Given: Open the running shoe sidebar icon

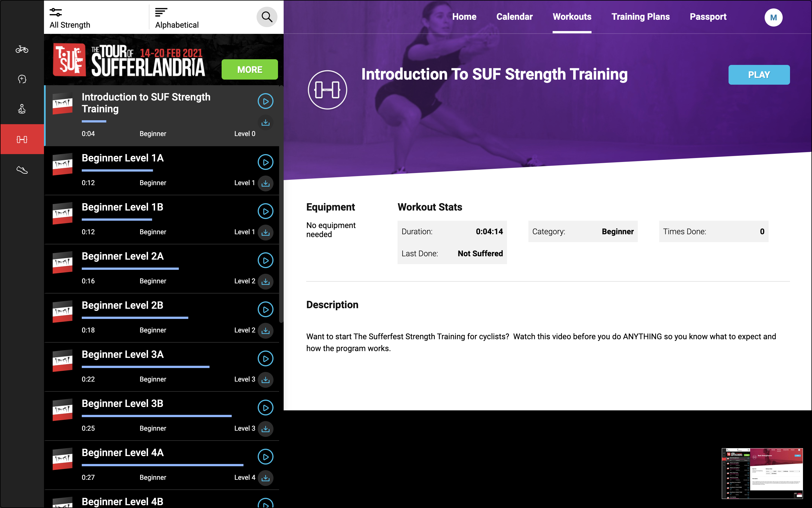Looking at the screenshot, I should (x=22, y=170).
